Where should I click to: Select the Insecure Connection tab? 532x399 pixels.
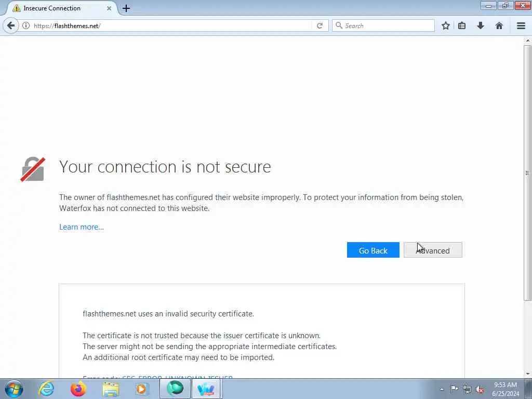tap(61, 8)
